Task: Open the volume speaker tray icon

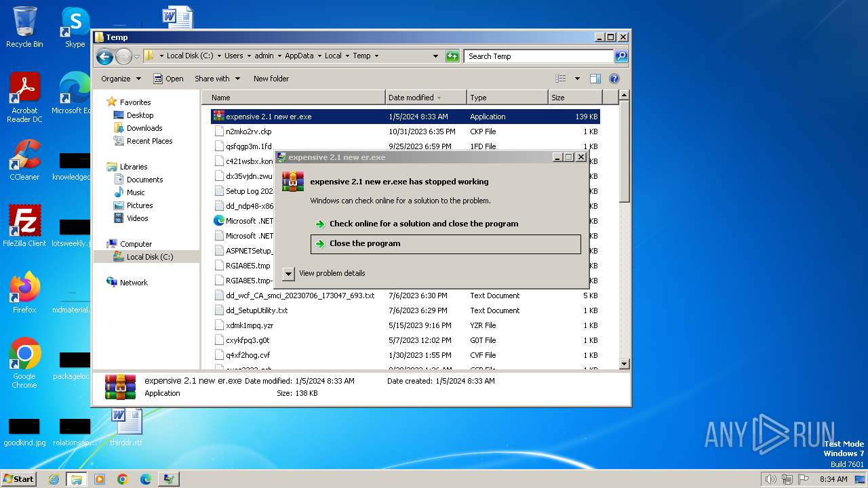Action: [770, 479]
